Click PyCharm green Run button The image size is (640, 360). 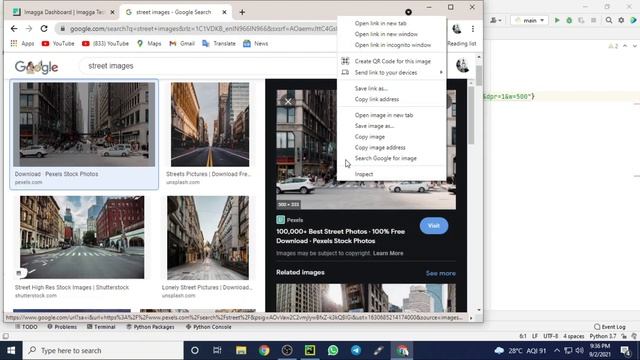click(557, 20)
